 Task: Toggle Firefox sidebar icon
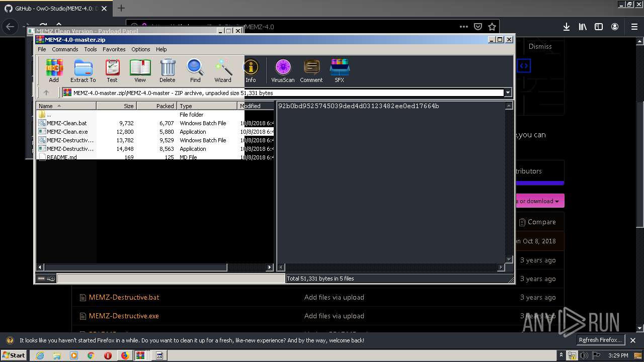click(599, 27)
